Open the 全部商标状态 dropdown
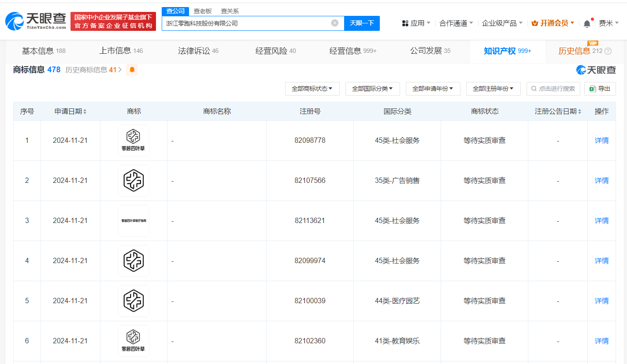The height and width of the screenshot is (364, 627). 312,89
